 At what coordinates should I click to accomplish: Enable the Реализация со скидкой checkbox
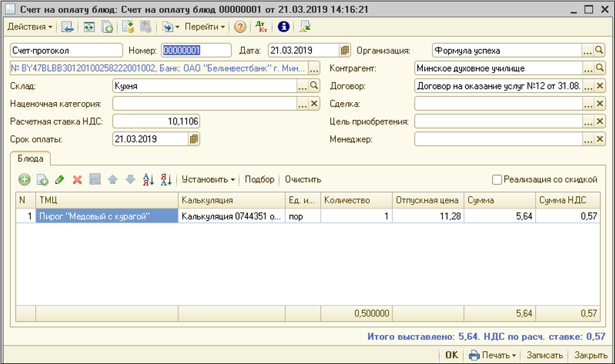(x=498, y=179)
